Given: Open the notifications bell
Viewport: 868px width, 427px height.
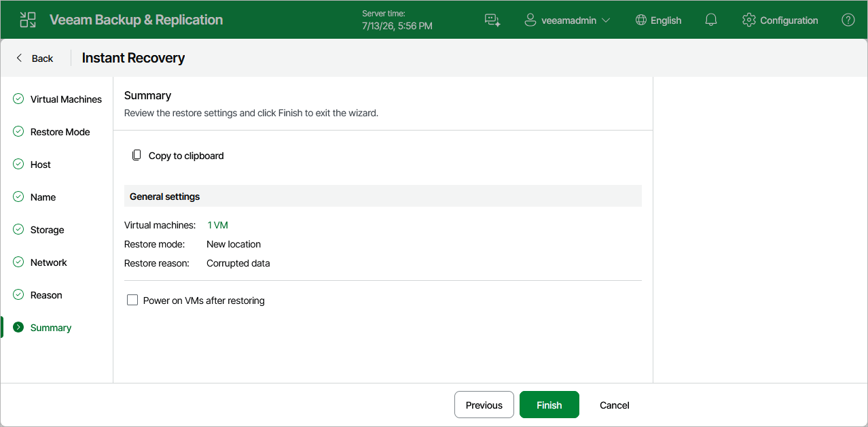Looking at the screenshot, I should [x=711, y=20].
